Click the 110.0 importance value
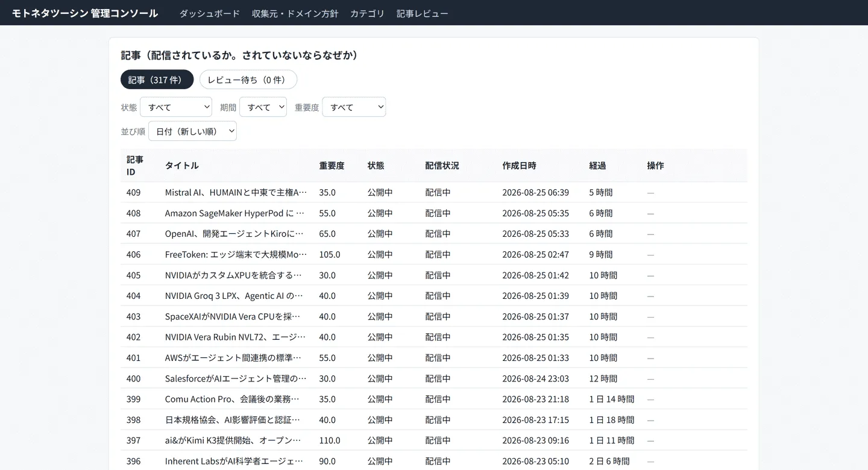Screen dimensions: 868x470 pyautogui.click(x=330, y=440)
